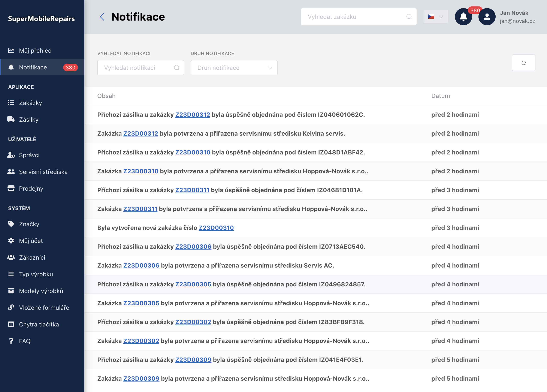Screen dimensions: 547x392
Task: Click the 380 badge in sidebar Notifikace
Action: (x=70, y=67)
